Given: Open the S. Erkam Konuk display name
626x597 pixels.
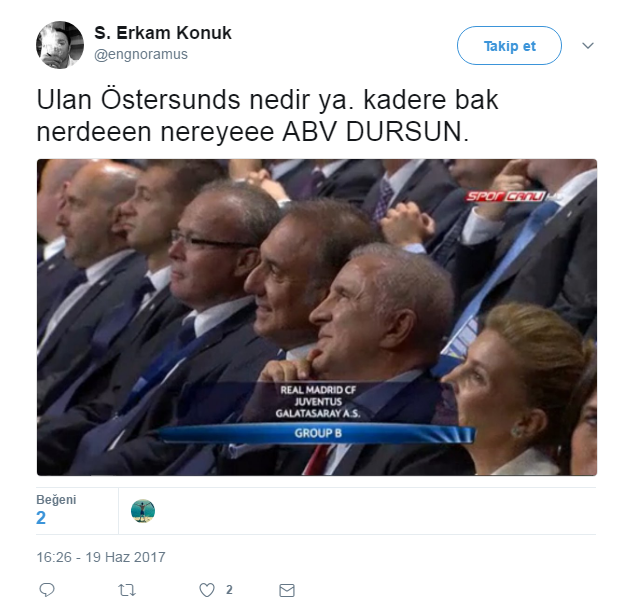Looking at the screenshot, I should click(x=163, y=33).
